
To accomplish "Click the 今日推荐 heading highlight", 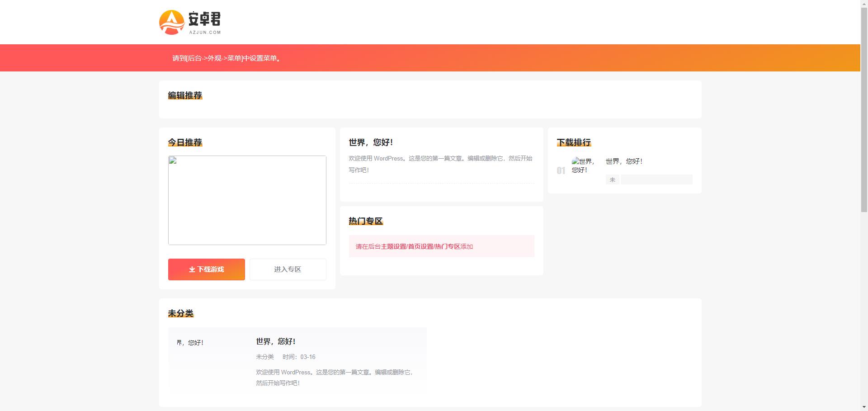I will coord(185,142).
